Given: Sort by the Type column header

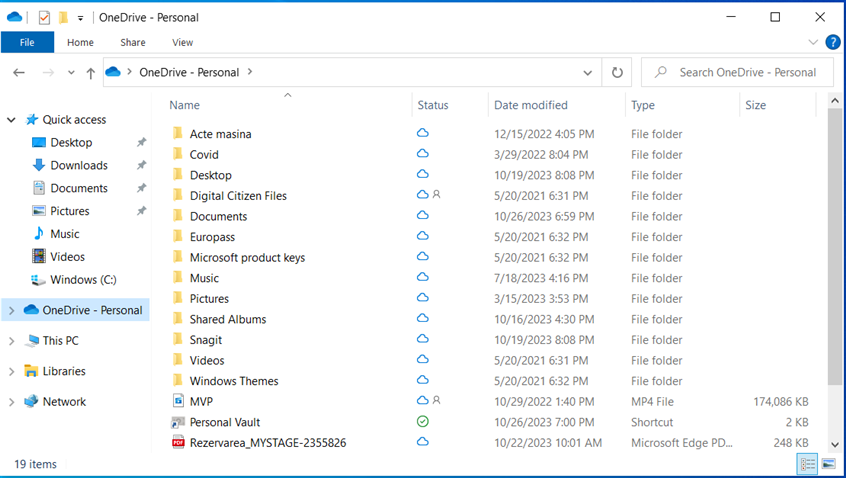Looking at the screenshot, I should (643, 105).
